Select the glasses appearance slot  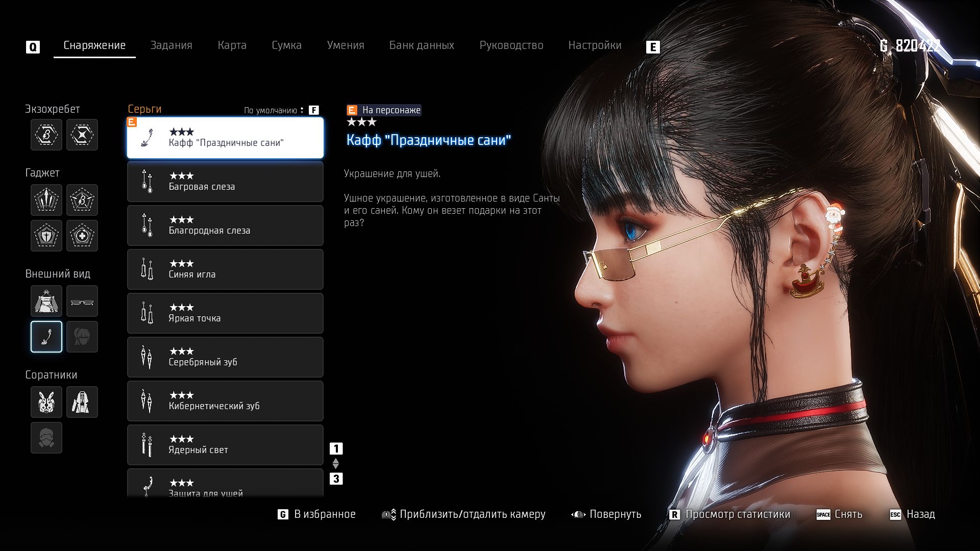click(82, 301)
